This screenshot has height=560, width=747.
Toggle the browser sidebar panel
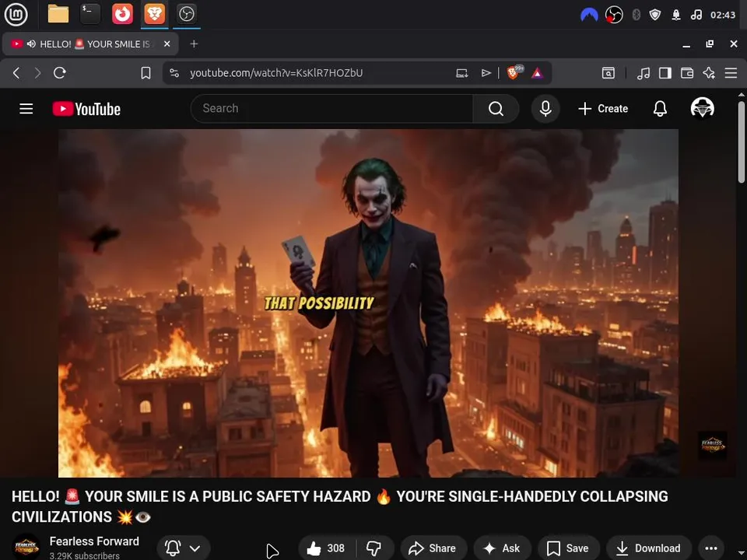pos(665,73)
